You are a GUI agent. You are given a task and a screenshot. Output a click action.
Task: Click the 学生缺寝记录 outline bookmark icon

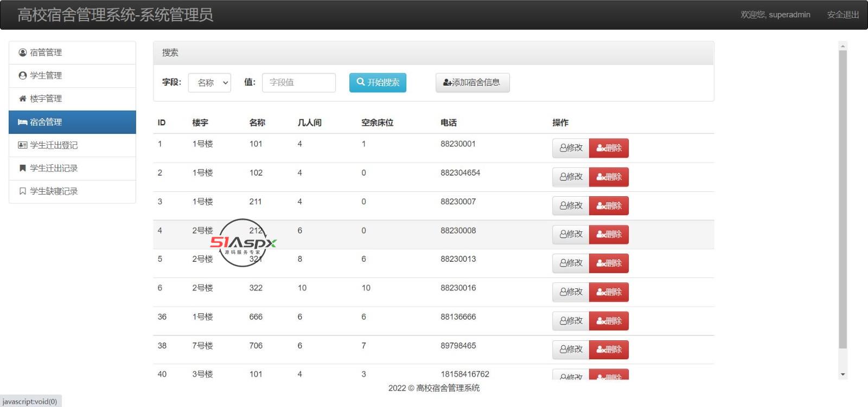[x=23, y=191]
